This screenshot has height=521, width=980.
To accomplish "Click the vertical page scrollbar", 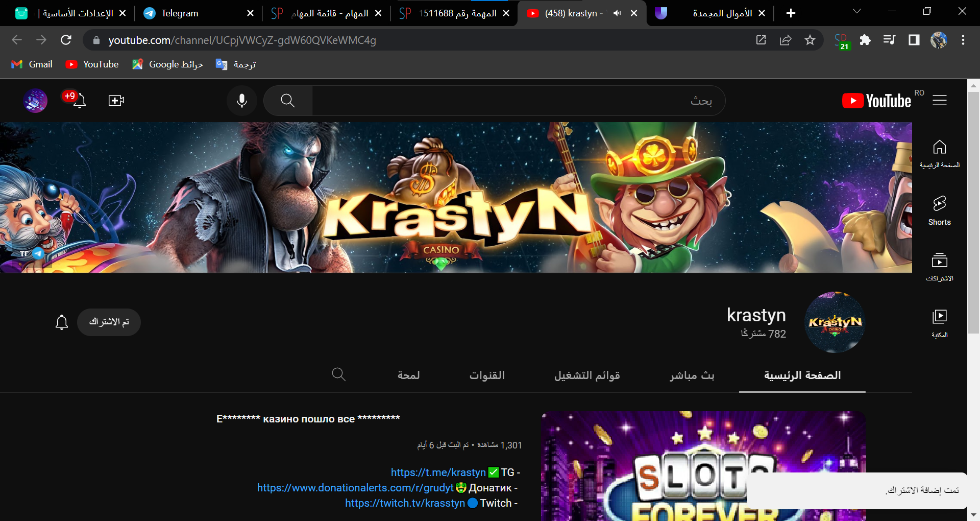I will tap(973, 212).
